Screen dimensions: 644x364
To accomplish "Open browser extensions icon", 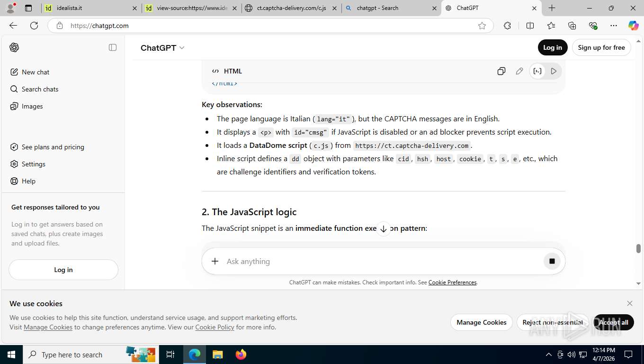I will pyautogui.click(x=508, y=26).
